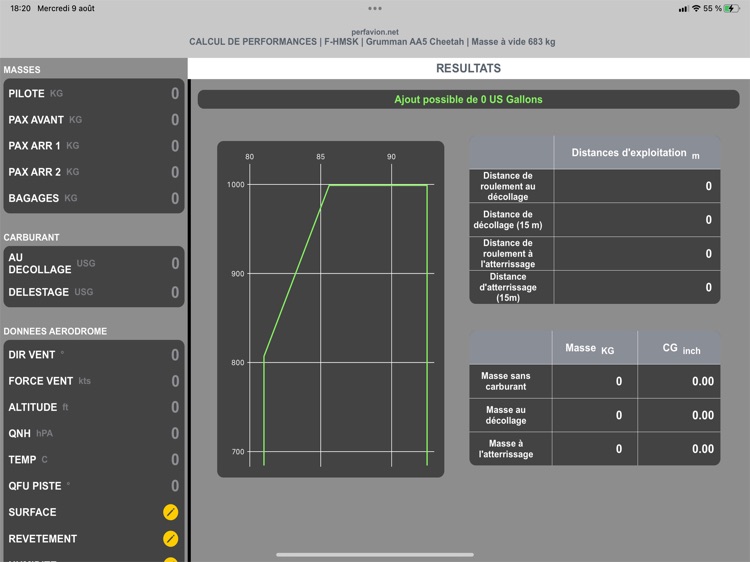Tap 'Masse au décollage' row label
The height and width of the screenshot is (562, 750).
click(506, 415)
